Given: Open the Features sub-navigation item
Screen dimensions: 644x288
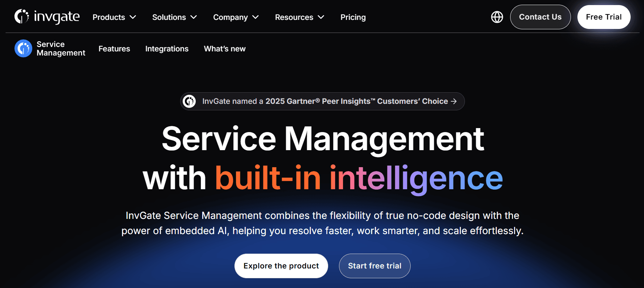Looking at the screenshot, I should 114,49.
